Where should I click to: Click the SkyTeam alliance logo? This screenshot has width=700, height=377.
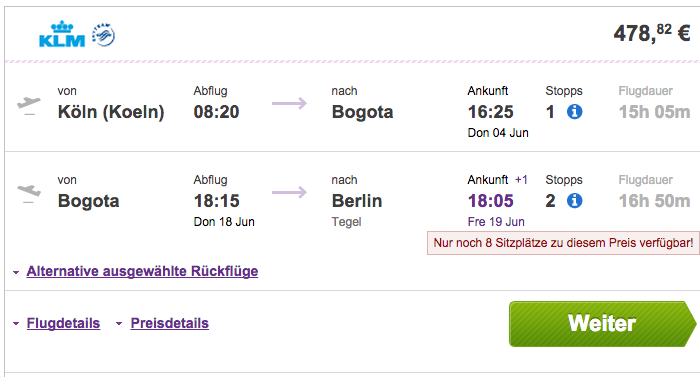point(104,35)
